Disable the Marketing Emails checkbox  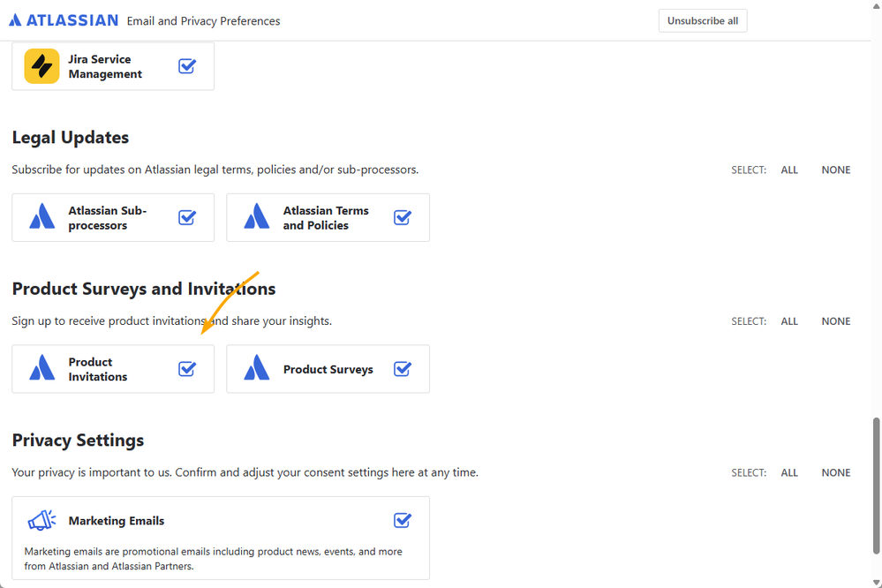(x=403, y=520)
